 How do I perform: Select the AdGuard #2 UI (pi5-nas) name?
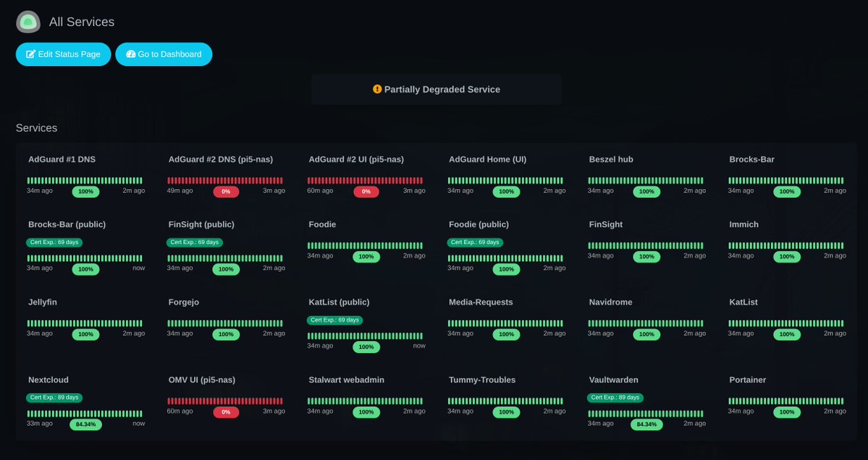356,159
